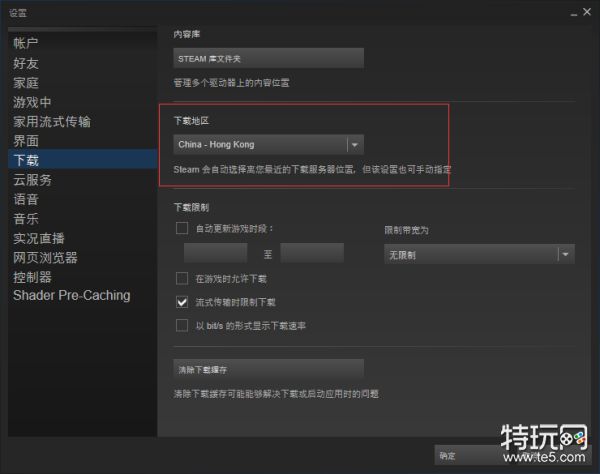The width and height of the screenshot is (600, 474).
Task: Enable 在游戏时允许下载 checkbox
Action: 182,279
